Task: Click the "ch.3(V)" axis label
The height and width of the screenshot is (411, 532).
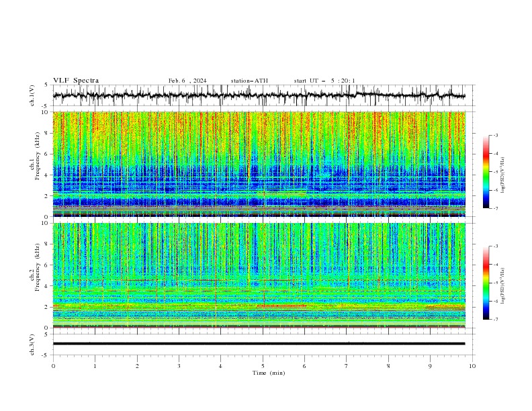Action: click(32, 345)
